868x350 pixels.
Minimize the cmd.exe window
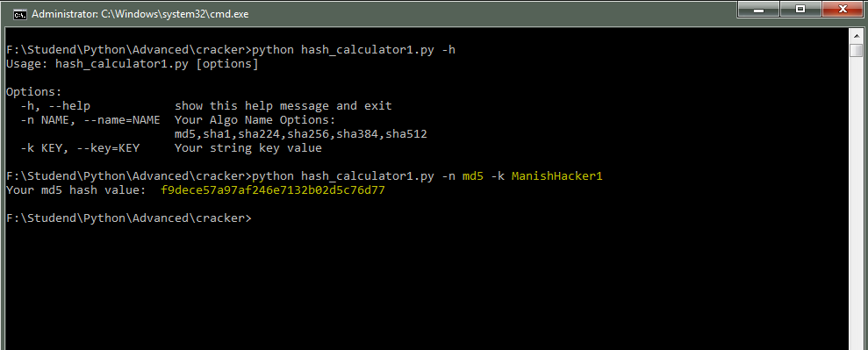758,10
